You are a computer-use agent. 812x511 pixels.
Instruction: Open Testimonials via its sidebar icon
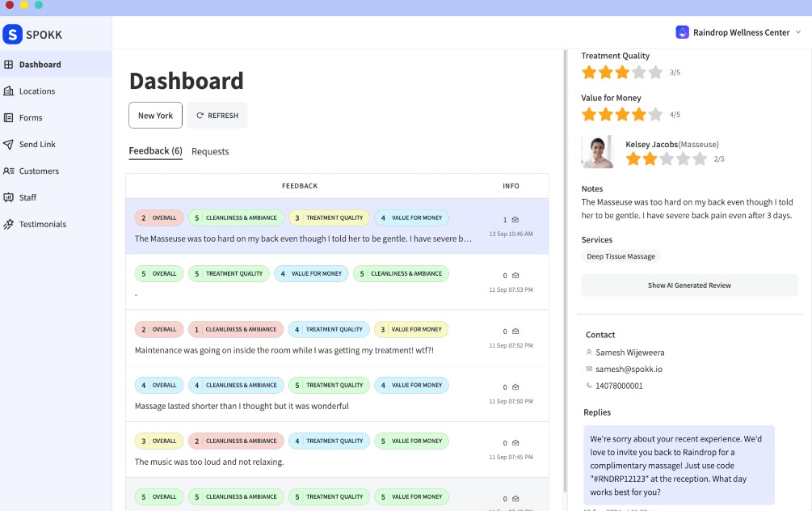(x=9, y=225)
